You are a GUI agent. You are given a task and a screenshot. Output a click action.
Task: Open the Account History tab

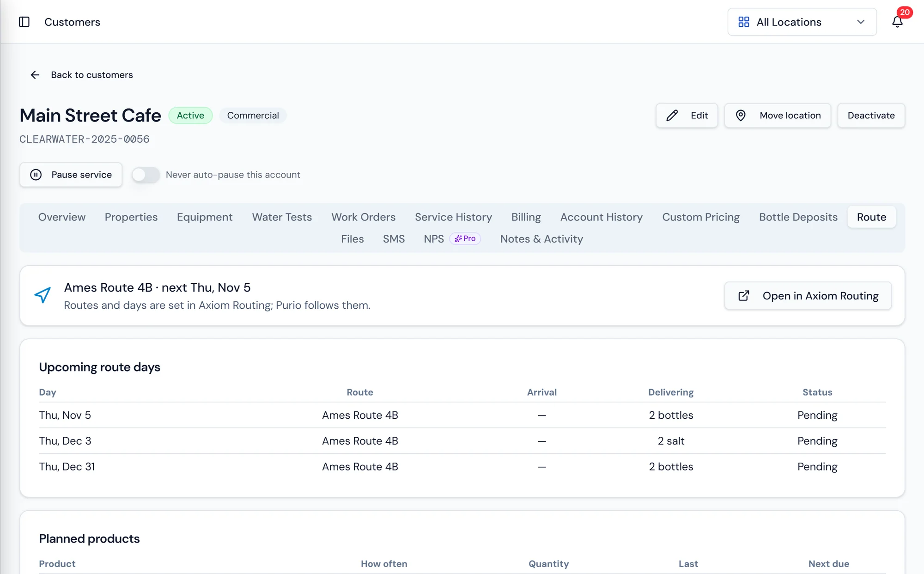point(602,217)
